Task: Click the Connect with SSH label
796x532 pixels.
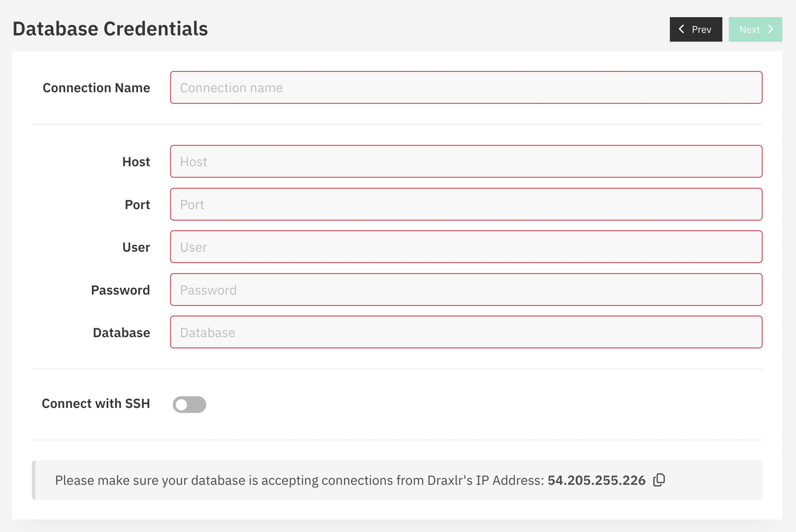Action: [x=96, y=404]
